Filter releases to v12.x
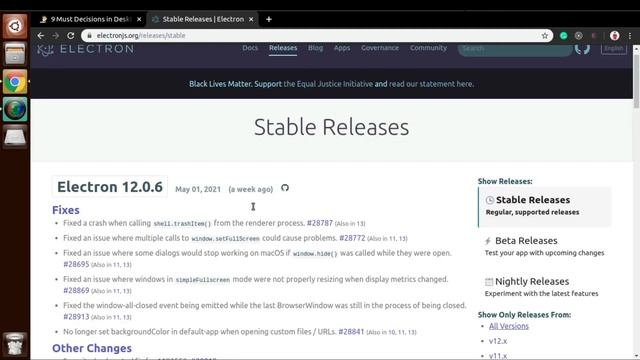The height and width of the screenshot is (360, 640). [x=498, y=341]
